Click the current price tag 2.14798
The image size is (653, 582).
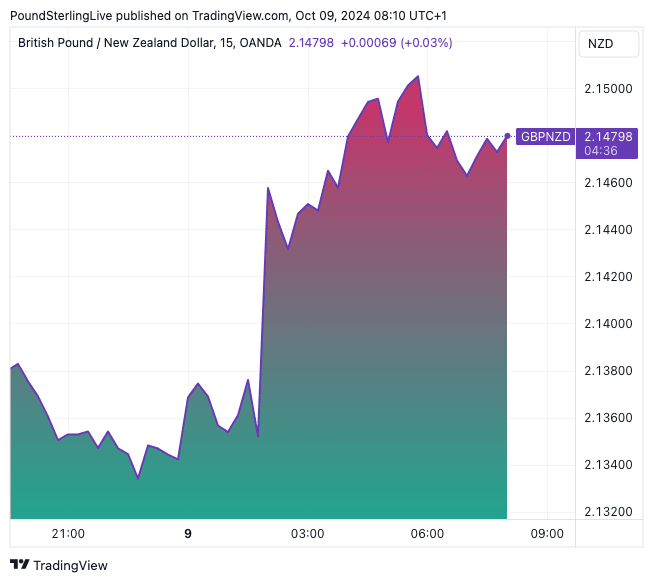point(608,137)
